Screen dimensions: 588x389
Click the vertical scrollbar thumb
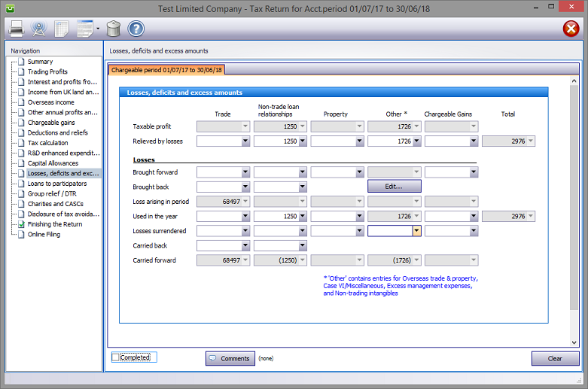point(574,197)
